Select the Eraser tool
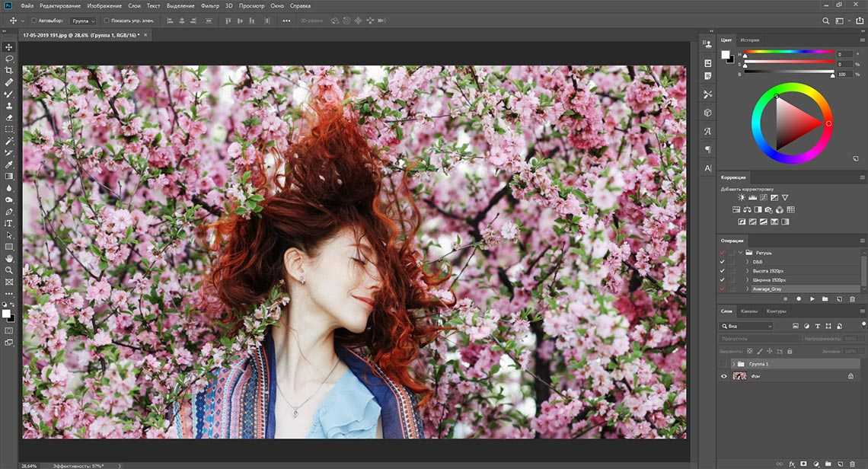Screen dimensions: 868x469 [x=9, y=118]
